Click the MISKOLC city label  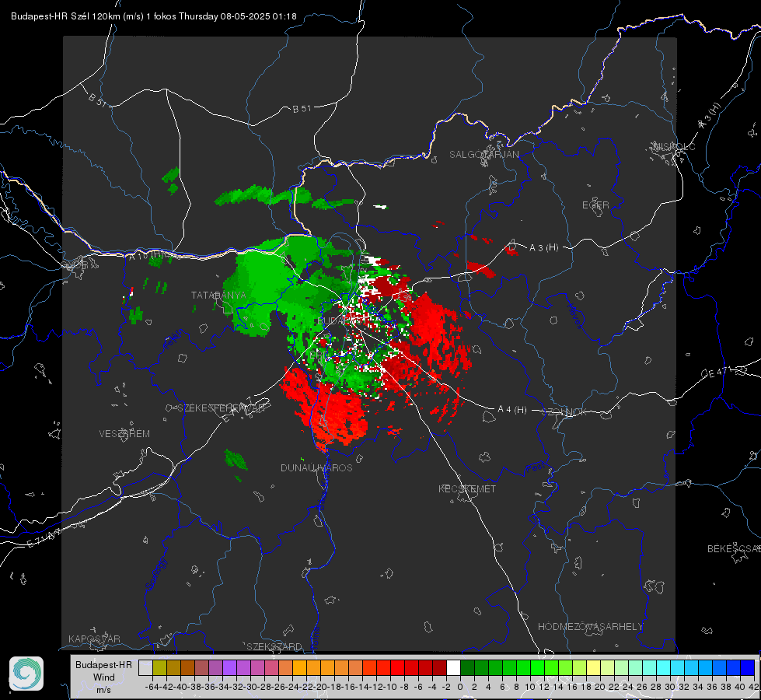point(674,146)
